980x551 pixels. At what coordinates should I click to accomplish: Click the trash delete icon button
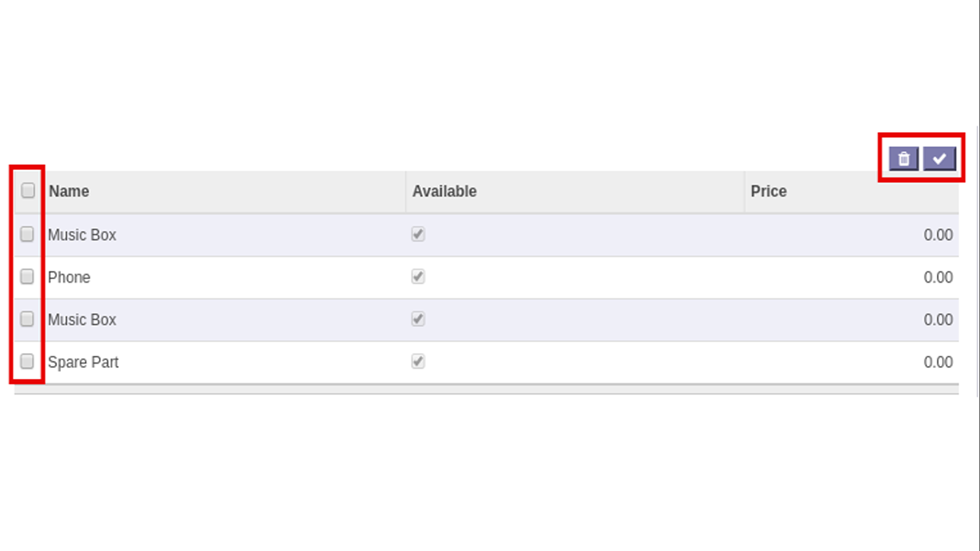[904, 159]
